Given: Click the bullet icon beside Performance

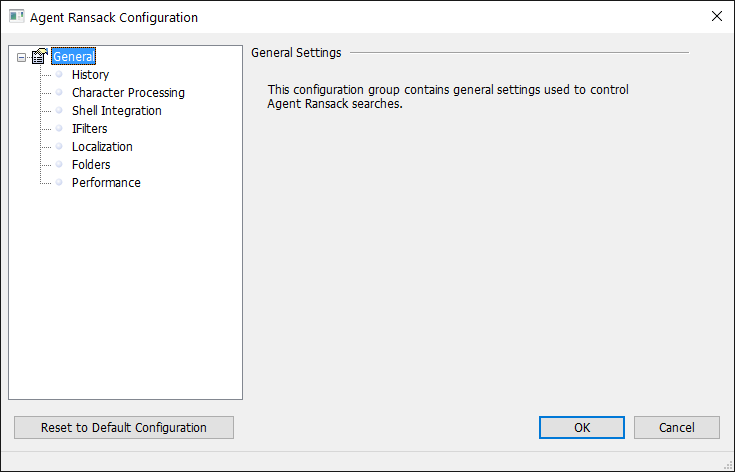Looking at the screenshot, I should (x=59, y=182).
